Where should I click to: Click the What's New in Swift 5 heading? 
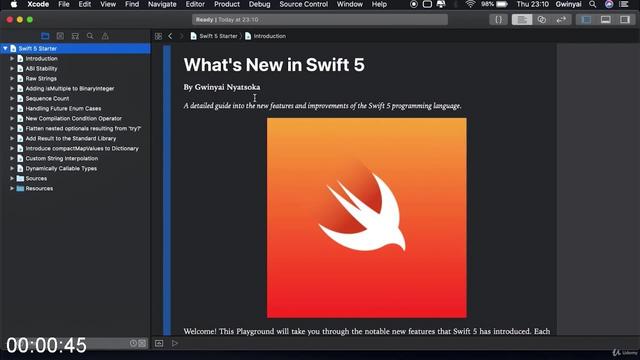(x=274, y=65)
